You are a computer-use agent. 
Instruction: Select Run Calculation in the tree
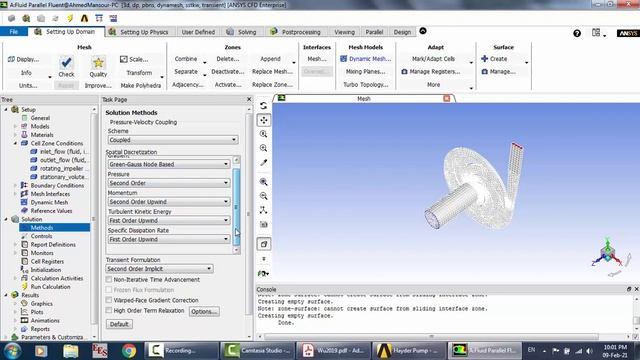[x=50, y=287]
